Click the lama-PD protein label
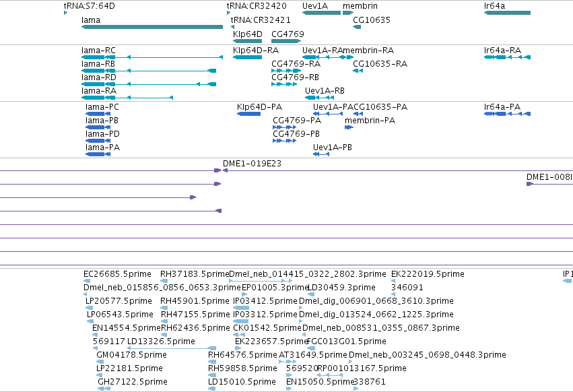The image size is (573, 392). 102,134
